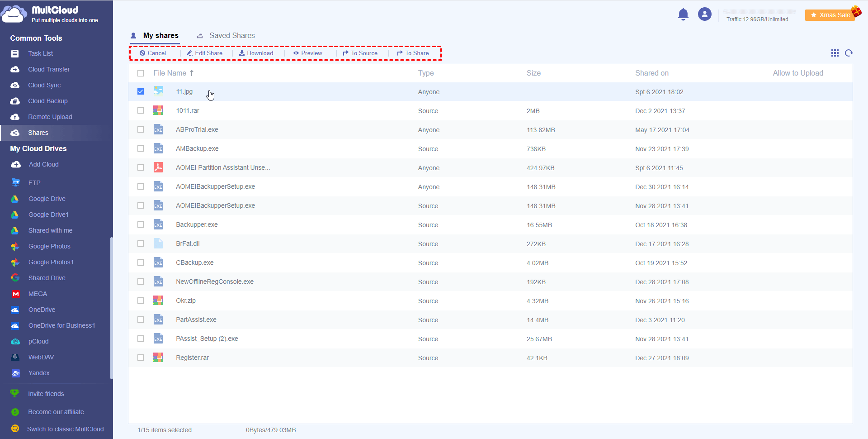Switch to Saved Shares tab
Image resolution: width=868 pixels, height=439 pixels.
(226, 35)
